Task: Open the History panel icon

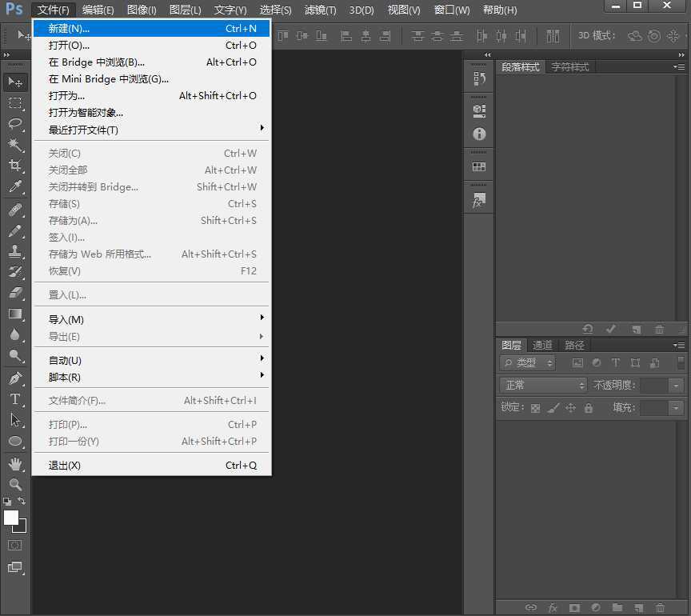Action: point(479,78)
